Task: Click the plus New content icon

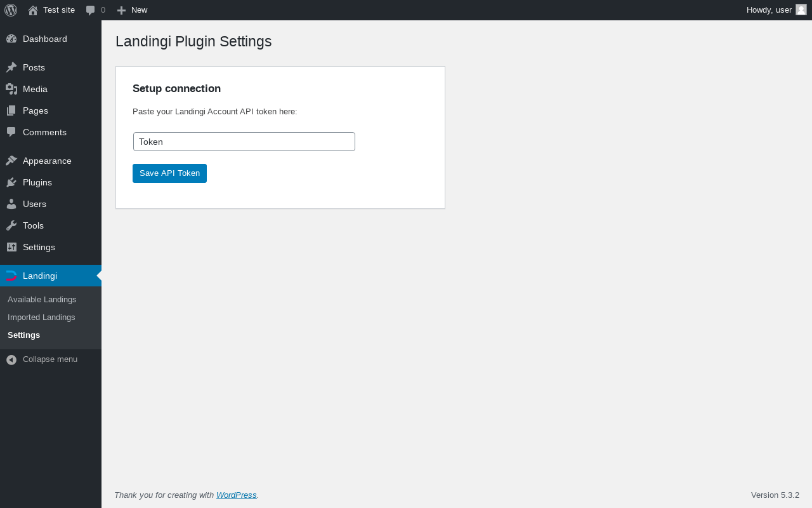Action: [121, 10]
